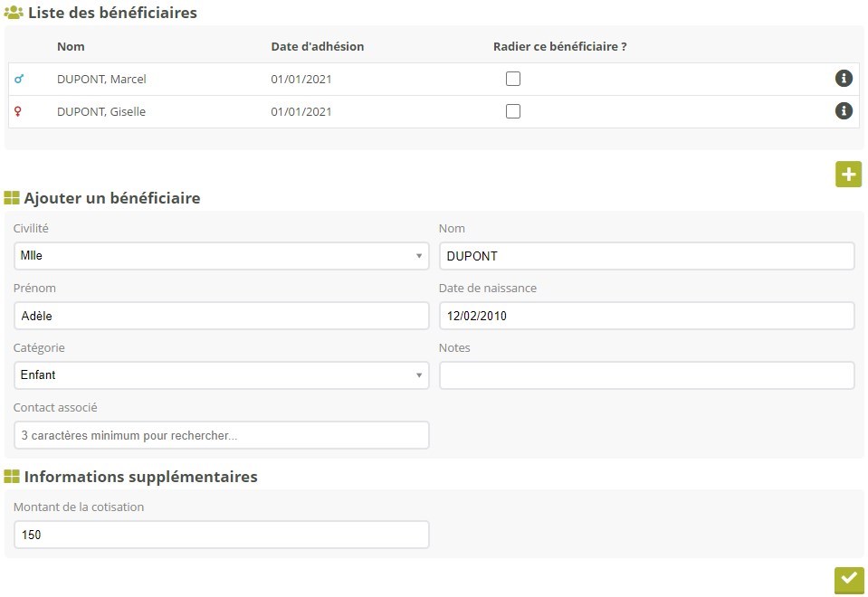Select the DUPONT, Marcel name in list
The height and width of the screenshot is (597, 868).
click(101, 80)
